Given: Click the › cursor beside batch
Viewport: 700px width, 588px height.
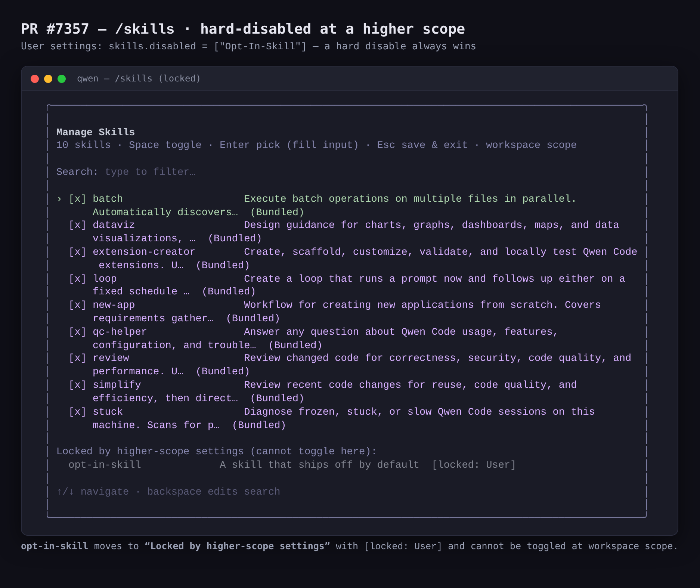Looking at the screenshot, I should click(x=59, y=199).
